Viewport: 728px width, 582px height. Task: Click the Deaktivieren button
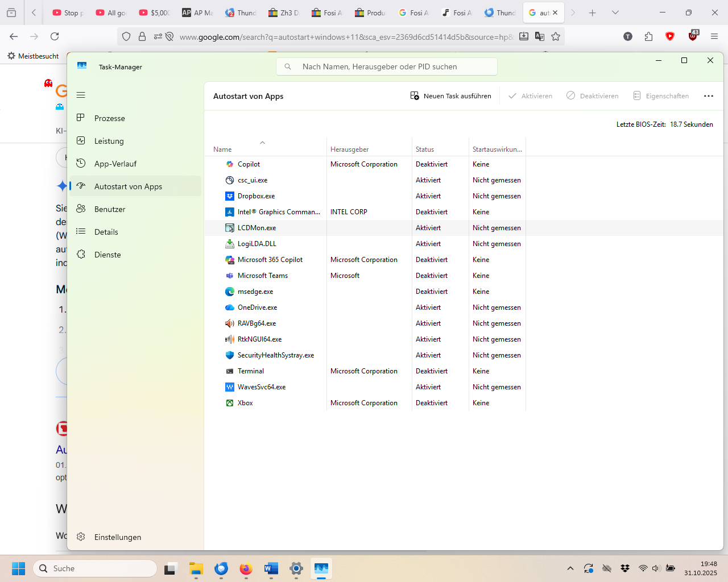593,96
